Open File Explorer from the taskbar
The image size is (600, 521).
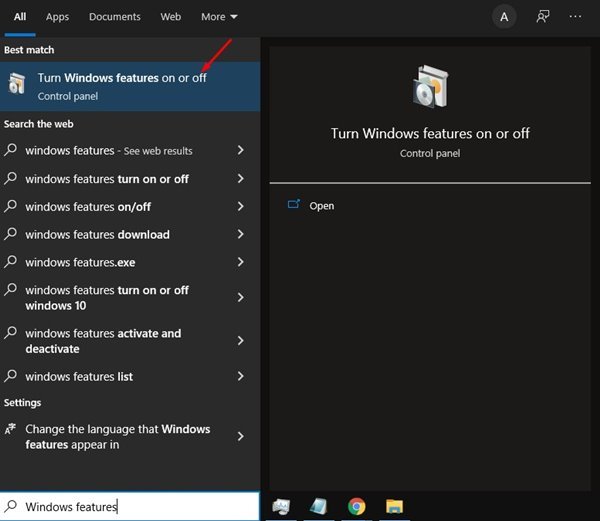click(x=395, y=506)
